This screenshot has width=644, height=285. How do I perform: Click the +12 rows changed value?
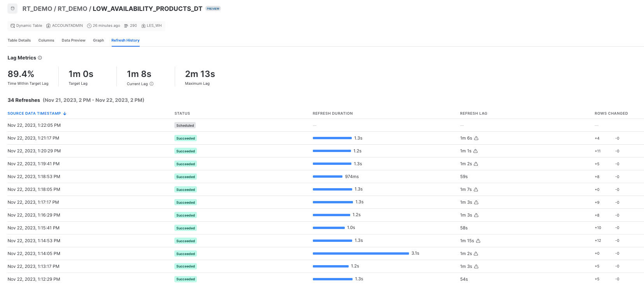(598, 241)
